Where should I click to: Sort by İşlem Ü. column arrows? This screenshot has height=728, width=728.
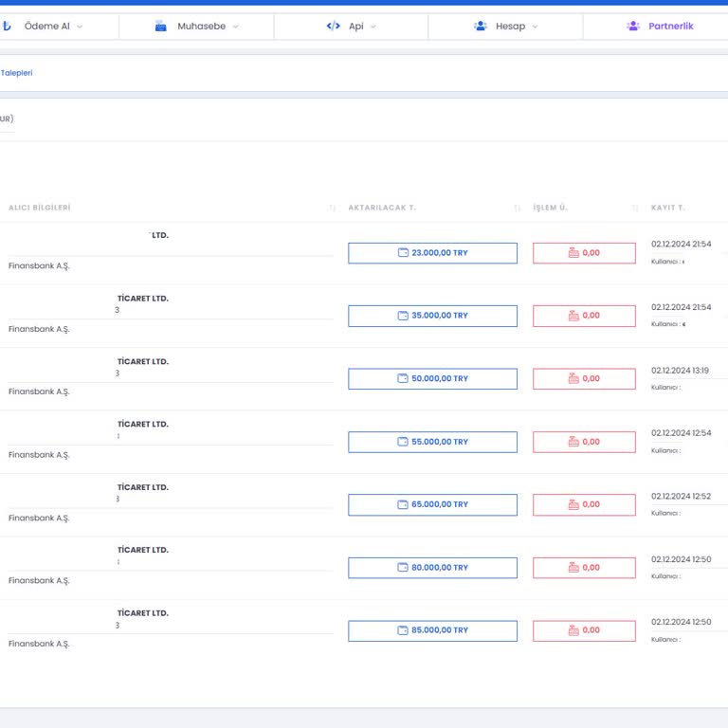point(635,208)
